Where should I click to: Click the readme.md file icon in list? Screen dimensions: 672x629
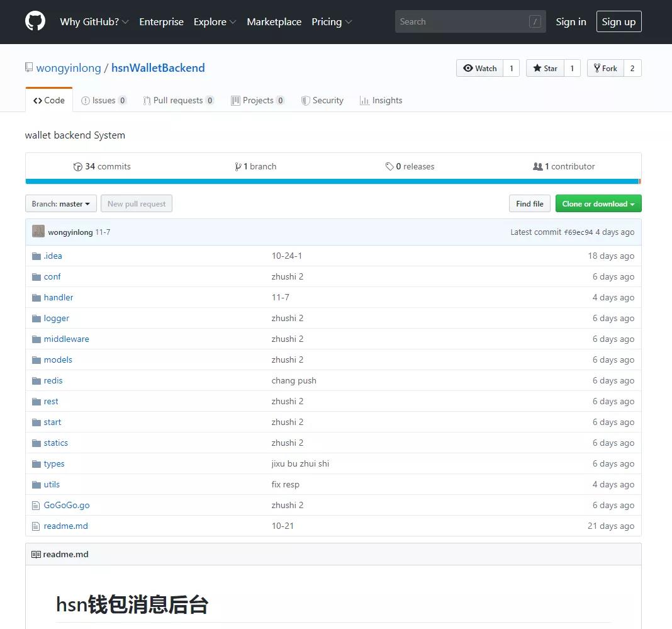pyautogui.click(x=36, y=526)
